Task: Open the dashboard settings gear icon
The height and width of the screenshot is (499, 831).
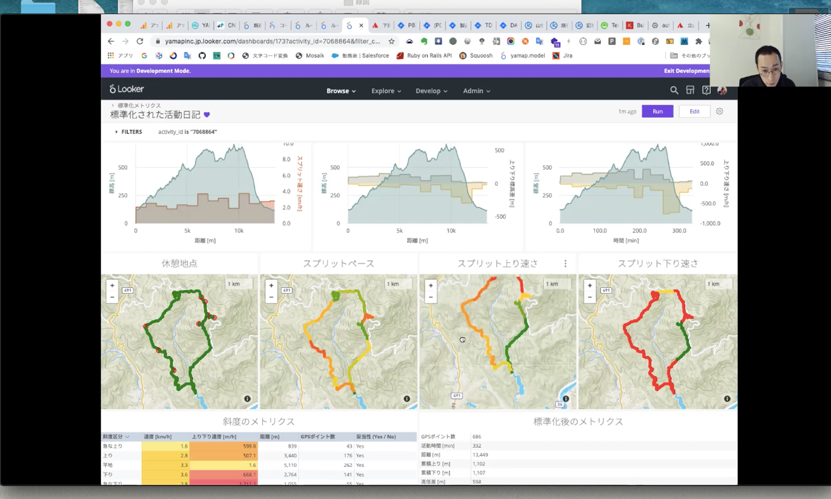Action: click(x=719, y=111)
